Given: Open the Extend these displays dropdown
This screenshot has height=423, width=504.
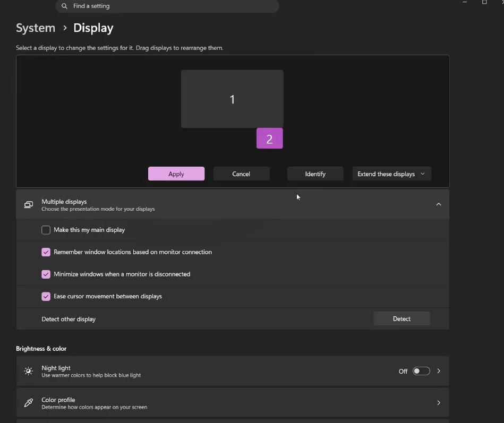Looking at the screenshot, I should point(391,174).
